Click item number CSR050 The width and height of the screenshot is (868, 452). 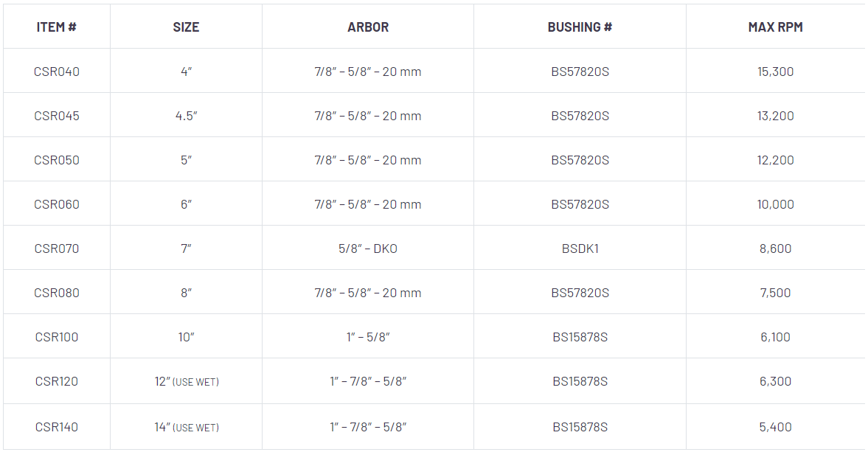tap(57, 160)
